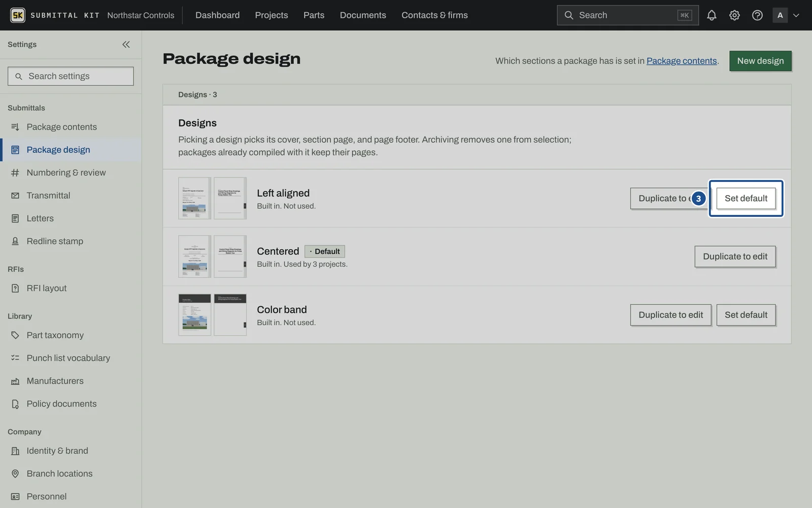Click the Numbering & review hash icon

coord(15,173)
